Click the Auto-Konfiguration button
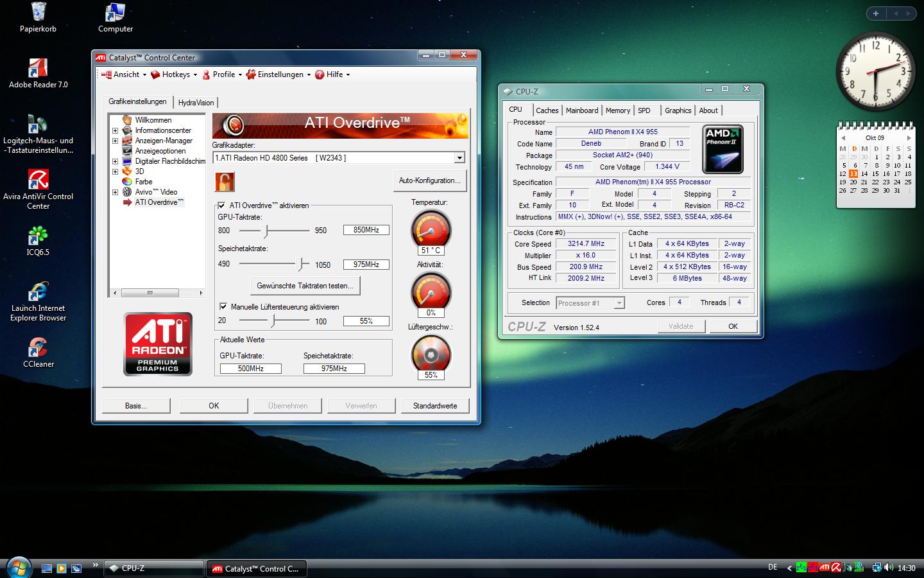Screen dimensions: 924x578 click(429, 180)
